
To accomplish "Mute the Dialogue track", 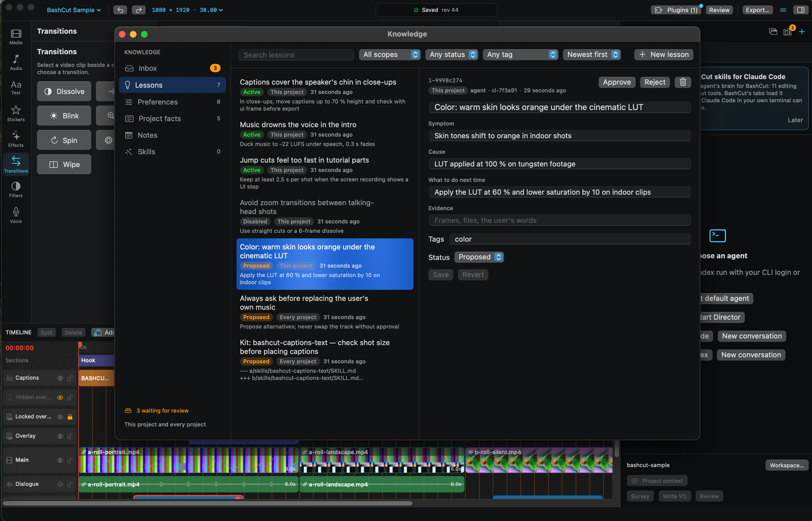I will click(x=60, y=484).
